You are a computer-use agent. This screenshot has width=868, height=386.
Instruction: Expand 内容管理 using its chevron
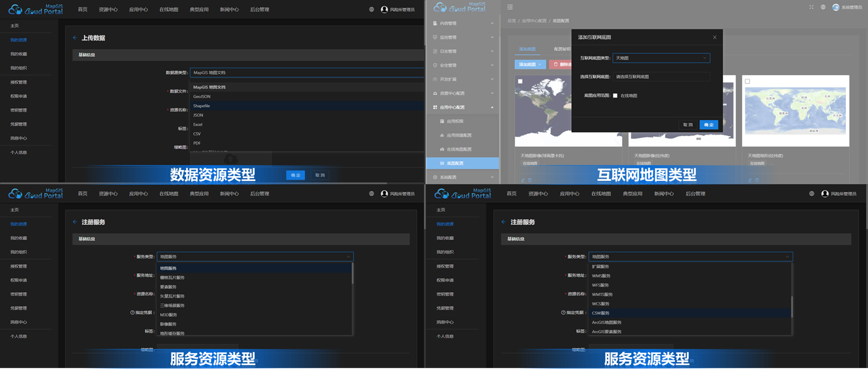492,23
